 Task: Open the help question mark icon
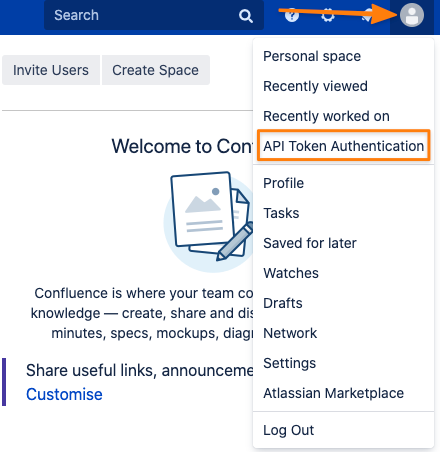(292, 15)
